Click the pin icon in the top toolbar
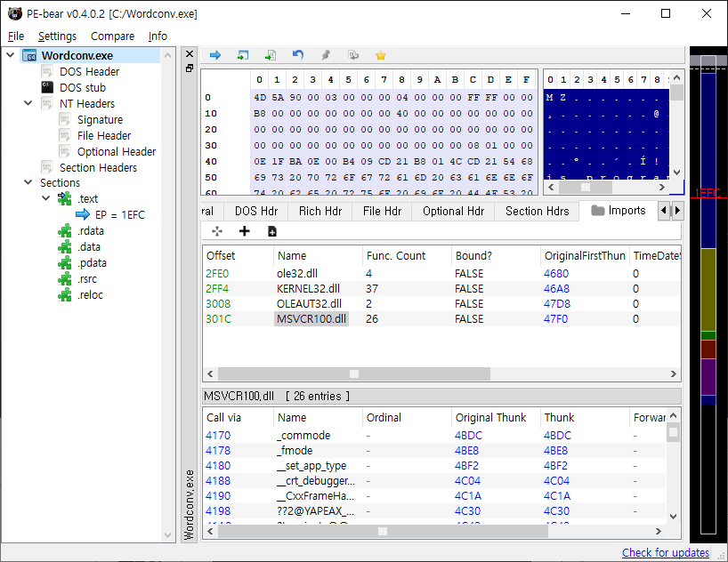This screenshot has width=728, height=562. tap(326, 55)
